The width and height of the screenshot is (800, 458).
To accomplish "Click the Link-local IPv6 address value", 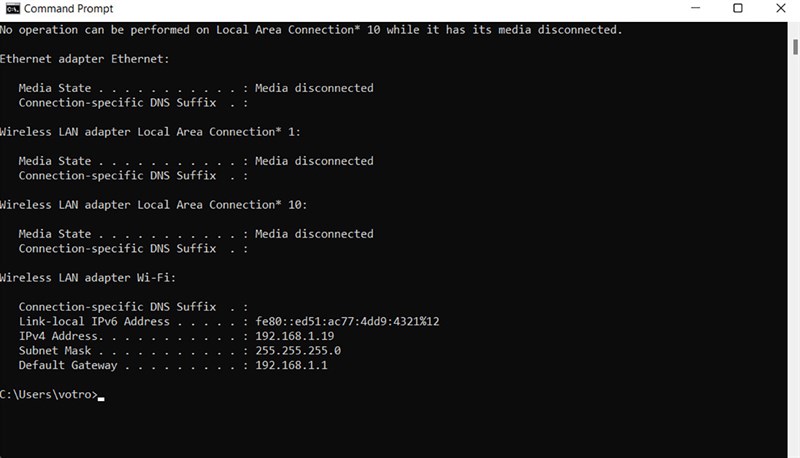I will 347,322.
